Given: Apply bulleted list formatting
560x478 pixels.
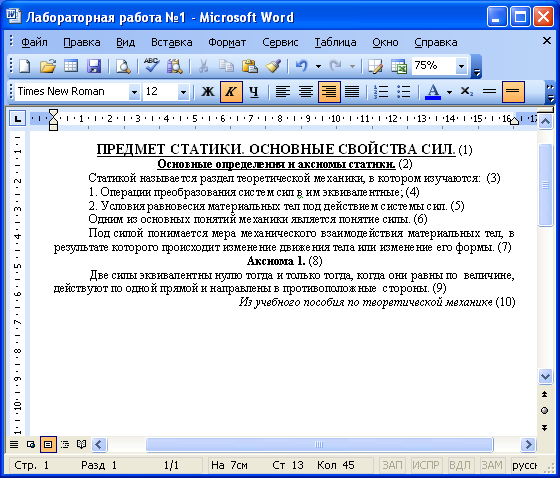Looking at the screenshot, I should (404, 92).
